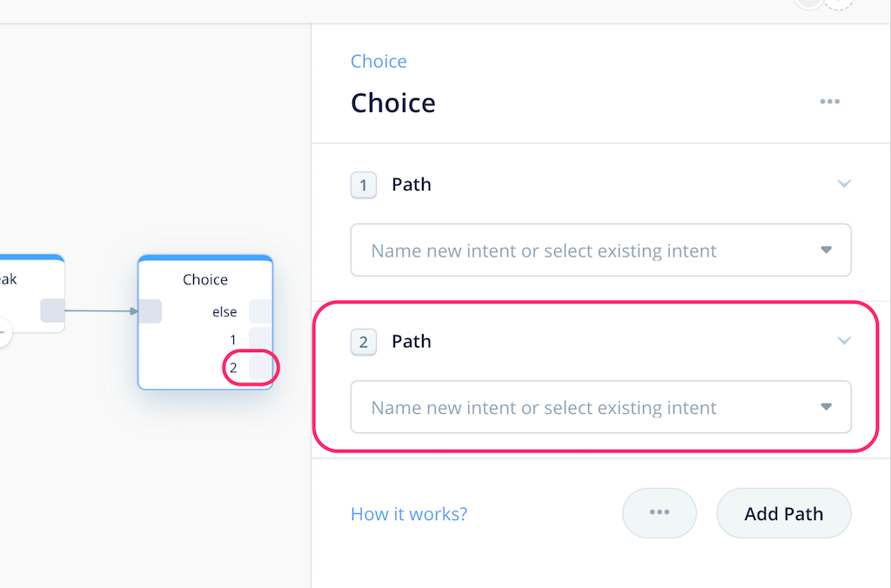891x588 pixels.
Task: Open the Path 2 intent dropdown arrow
Action: (x=826, y=407)
